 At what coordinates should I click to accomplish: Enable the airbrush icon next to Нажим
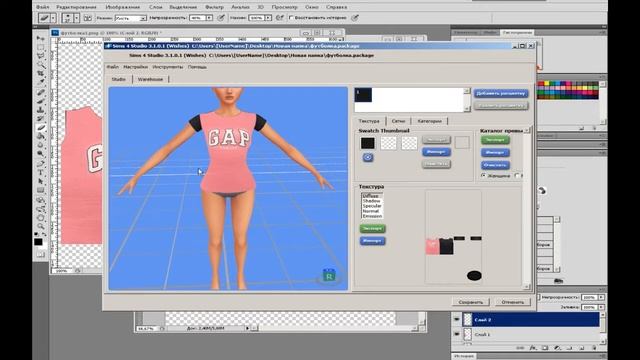point(280,18)
